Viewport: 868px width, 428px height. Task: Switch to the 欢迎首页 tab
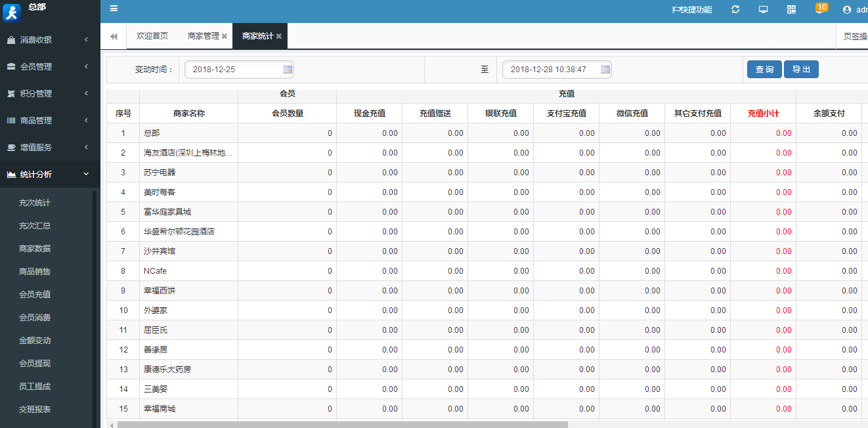[x=152, y=36]
